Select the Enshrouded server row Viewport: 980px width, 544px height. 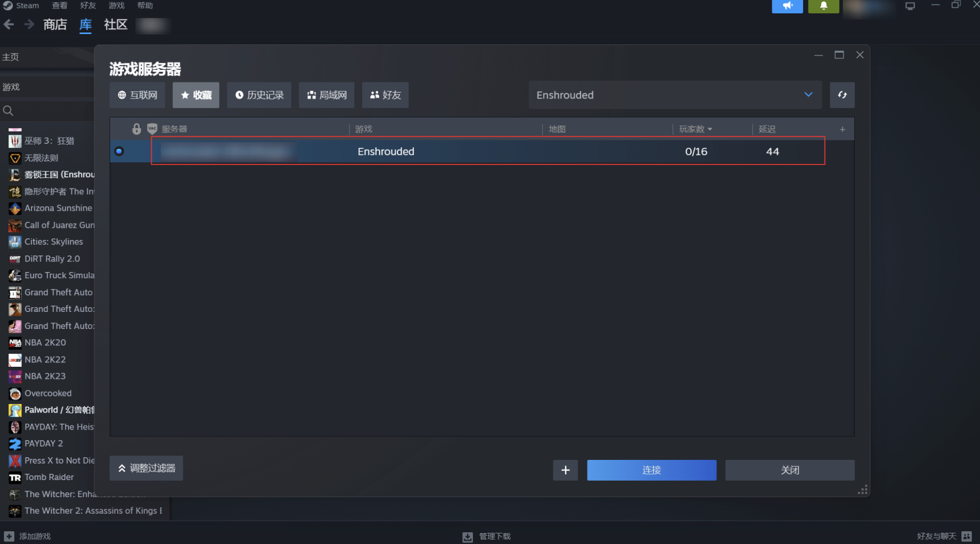click(482, 151)
